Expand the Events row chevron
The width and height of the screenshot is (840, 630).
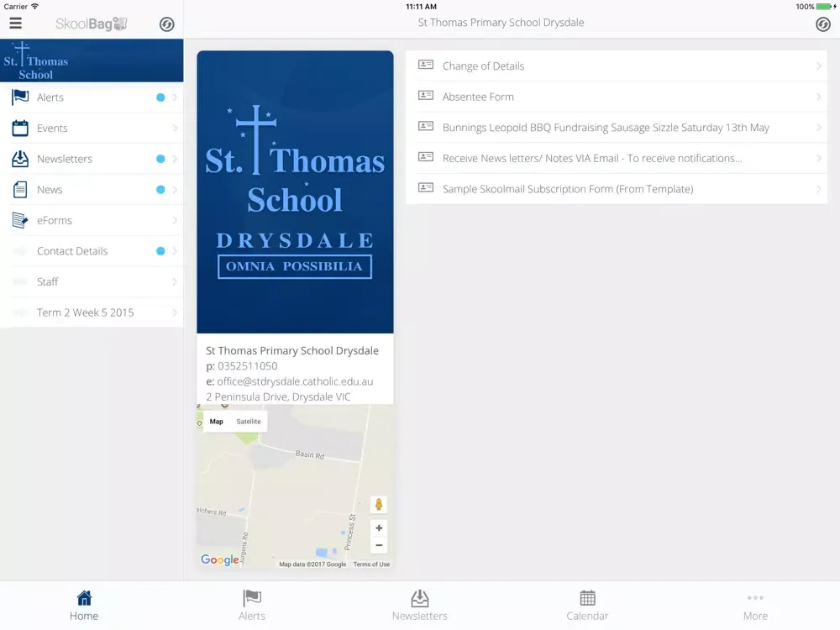pyautogui.click(x=175, y=128)
